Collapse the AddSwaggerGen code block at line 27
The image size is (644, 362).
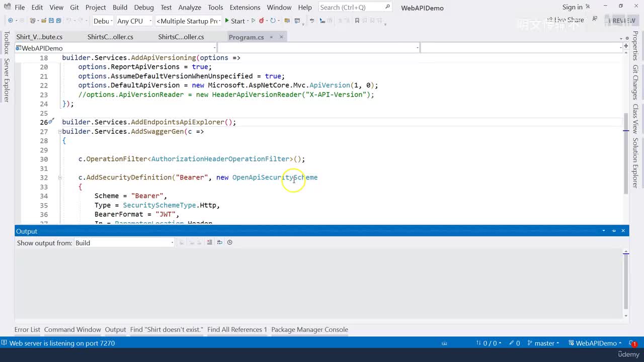coord(60,132)
